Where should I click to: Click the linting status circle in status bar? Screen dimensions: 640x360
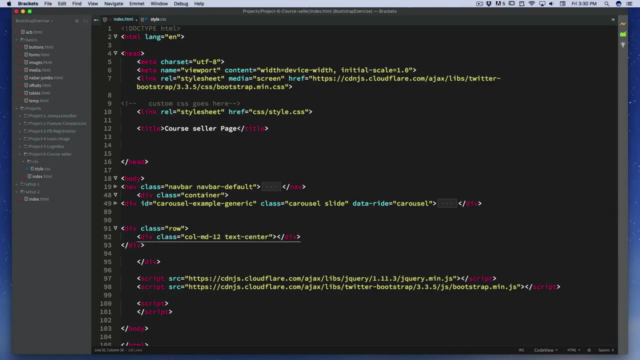[589, 350]
